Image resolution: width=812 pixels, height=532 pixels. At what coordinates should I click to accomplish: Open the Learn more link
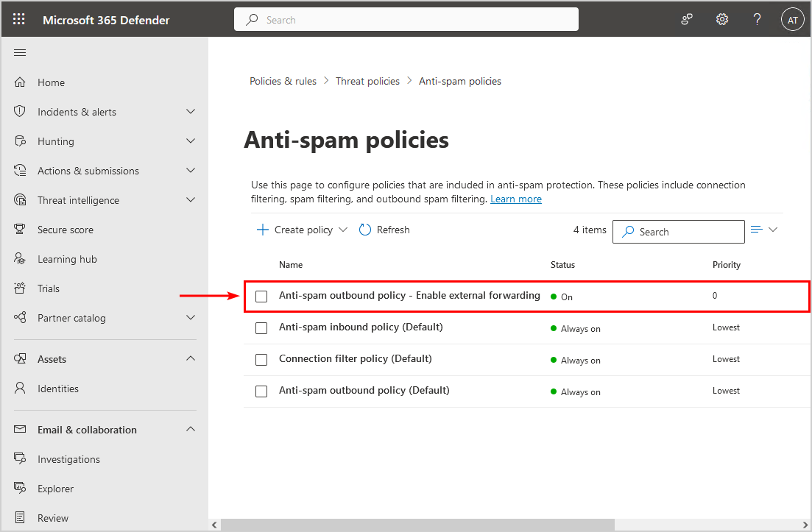pos(515,199)
